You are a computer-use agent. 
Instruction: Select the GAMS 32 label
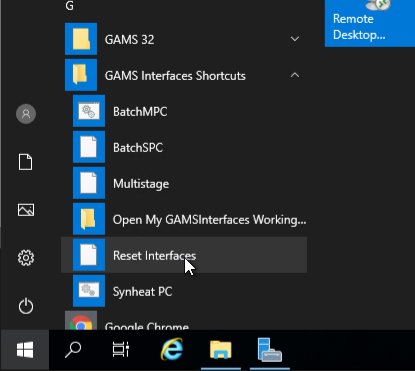coord(129,40)
